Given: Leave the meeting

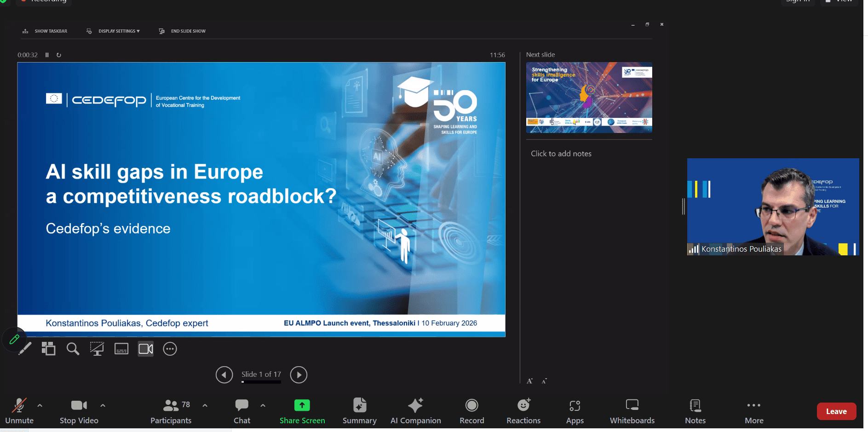Looking at the screenshot, I should [x=836, y=411].
